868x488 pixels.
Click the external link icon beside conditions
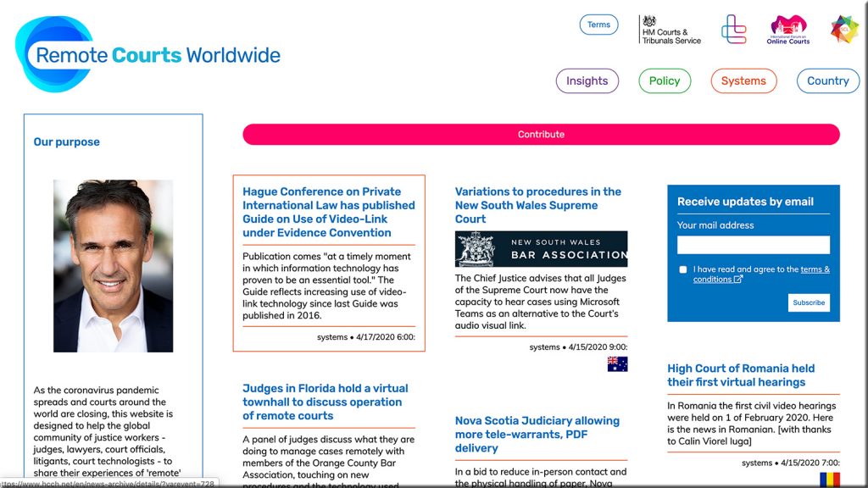pos(738,280)
